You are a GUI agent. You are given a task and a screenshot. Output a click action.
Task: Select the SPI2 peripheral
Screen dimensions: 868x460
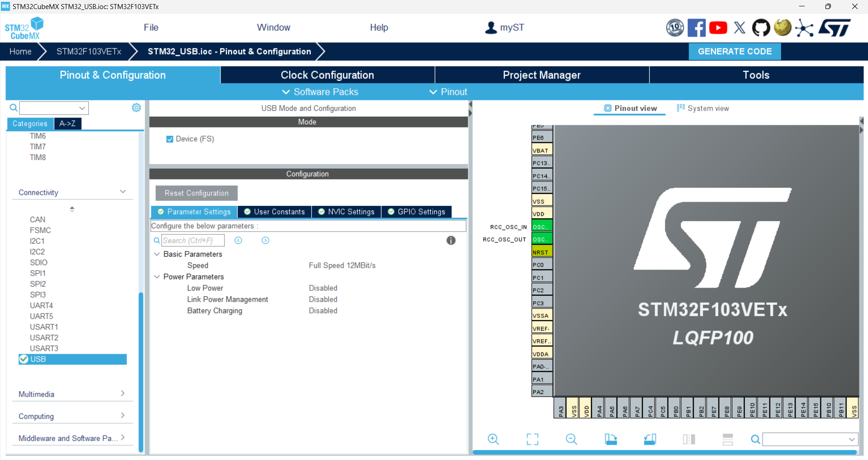38,284
